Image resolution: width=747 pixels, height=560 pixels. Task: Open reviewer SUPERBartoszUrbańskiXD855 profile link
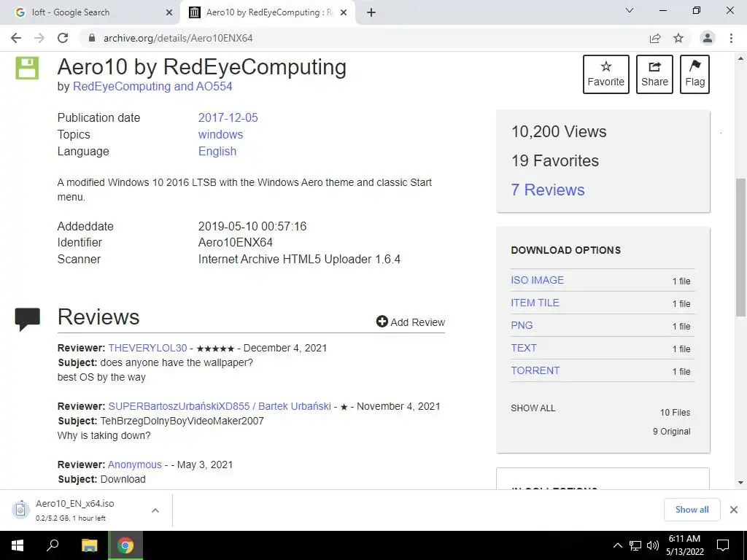coord(220,406)
